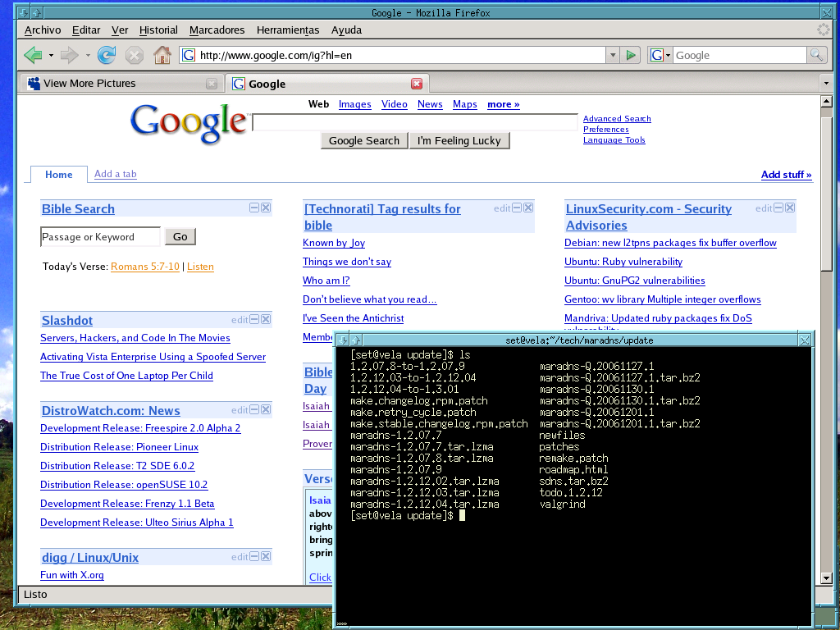Focus the Passage or Keyword field
The width and height of the screenshot is (840, 630).
click(x=100, y=236)
